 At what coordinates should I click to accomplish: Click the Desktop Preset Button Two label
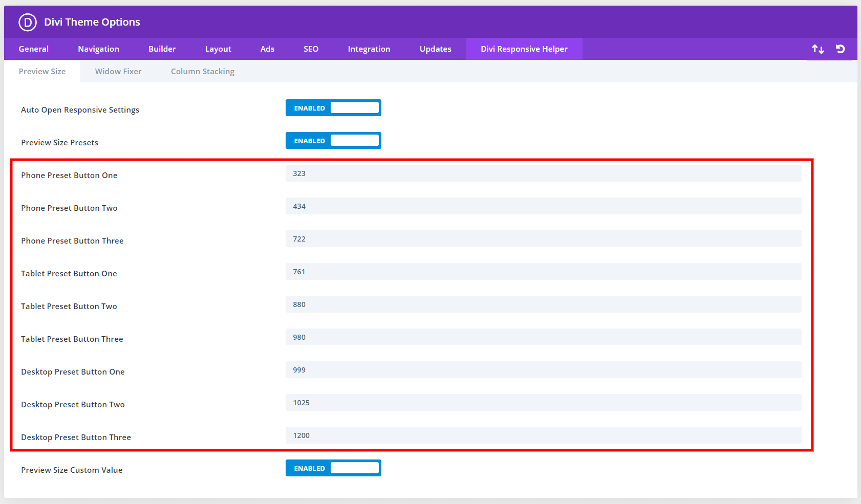pos(73,405)
